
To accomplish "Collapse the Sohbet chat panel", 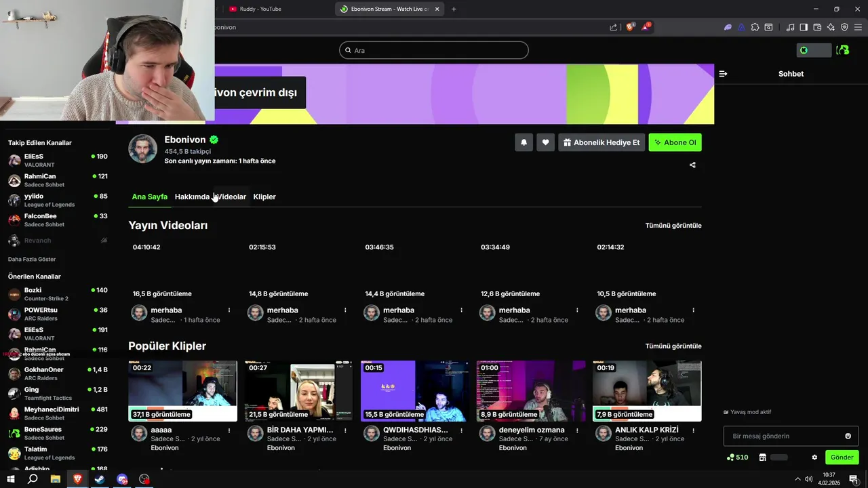I will pyautogui.click(x=723, y=74).
